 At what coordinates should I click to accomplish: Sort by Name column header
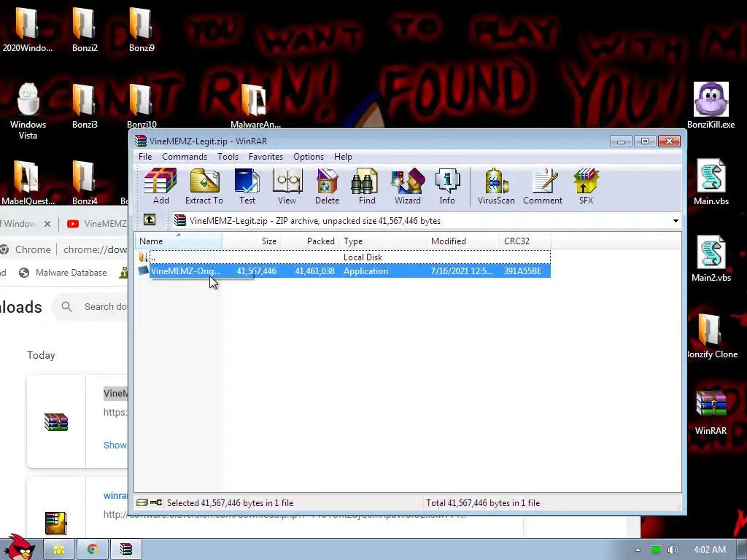pyautogui.click(x=178, y=241)
